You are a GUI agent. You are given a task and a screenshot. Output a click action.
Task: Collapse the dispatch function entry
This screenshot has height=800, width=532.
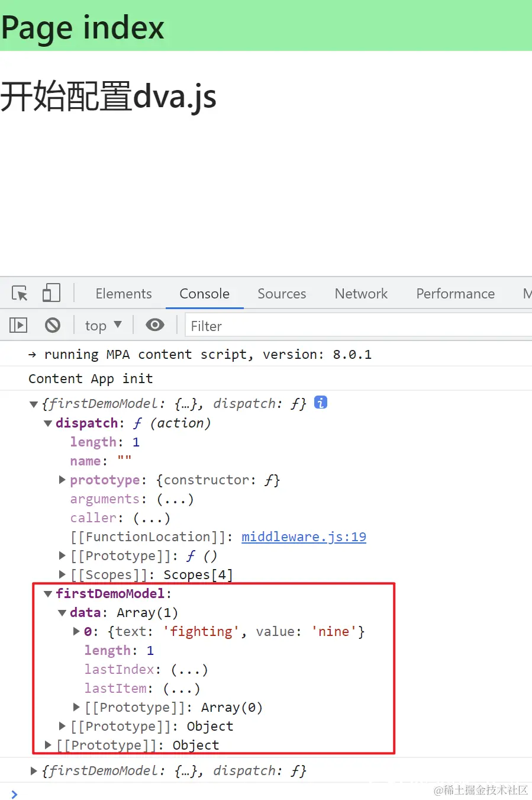(x=48, y=423)
